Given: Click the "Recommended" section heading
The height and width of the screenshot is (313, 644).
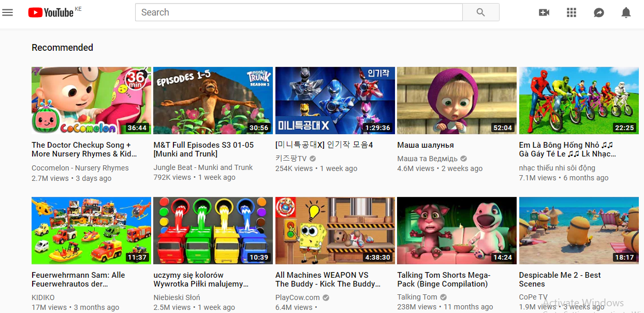Looking at the screenshot, I should pyautogui.click(x=62, y=48).
